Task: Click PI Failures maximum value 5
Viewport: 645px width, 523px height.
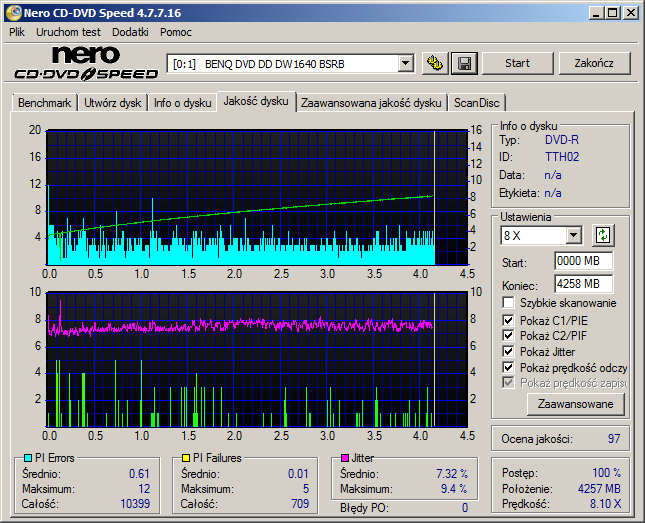Action: click(306, 489)
